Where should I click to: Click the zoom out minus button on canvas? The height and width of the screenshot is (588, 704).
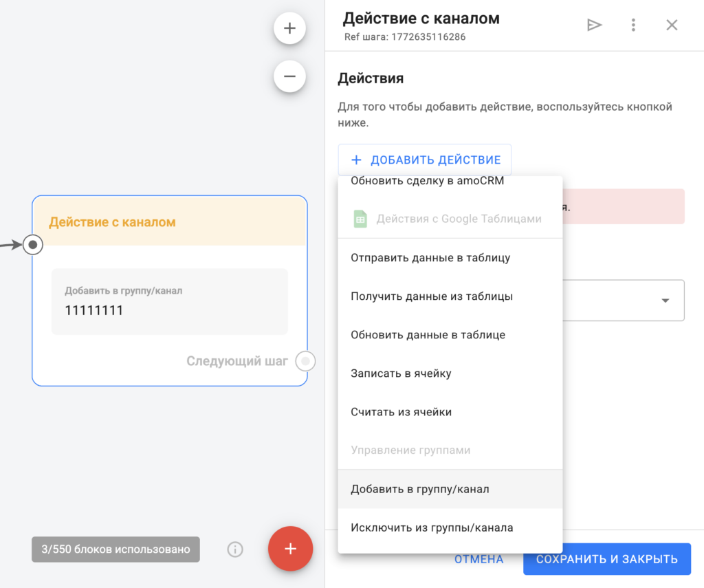coord(289,76)
